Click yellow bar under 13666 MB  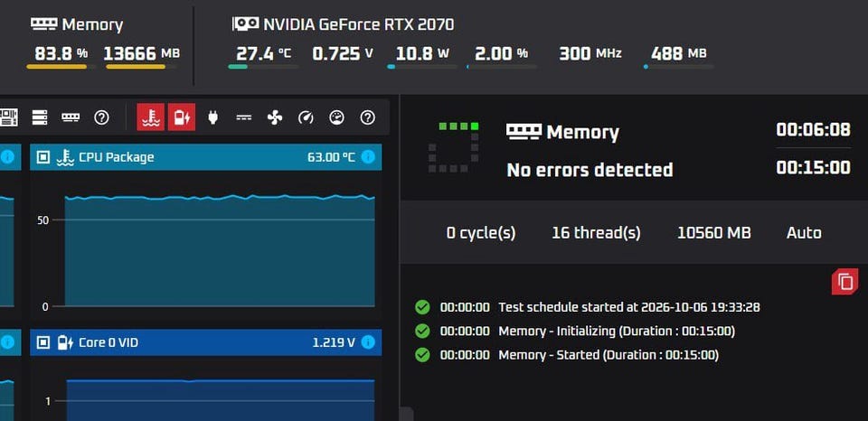141,67
